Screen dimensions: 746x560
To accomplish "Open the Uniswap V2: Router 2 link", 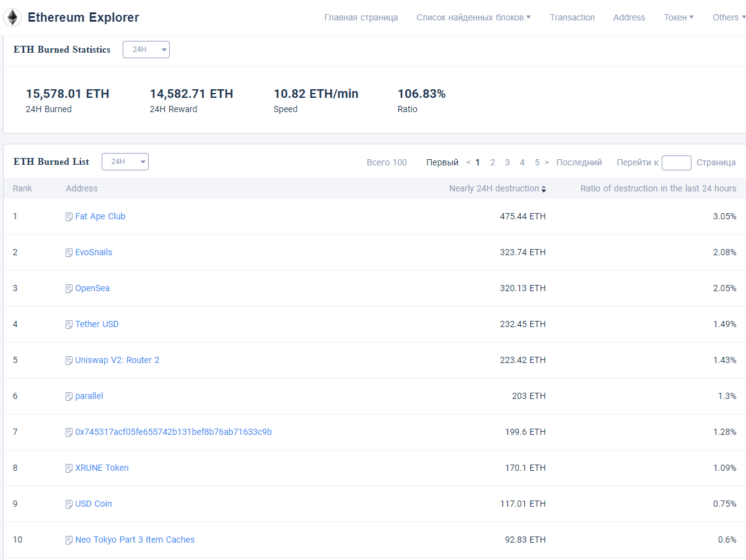I will tap(117, 360).
